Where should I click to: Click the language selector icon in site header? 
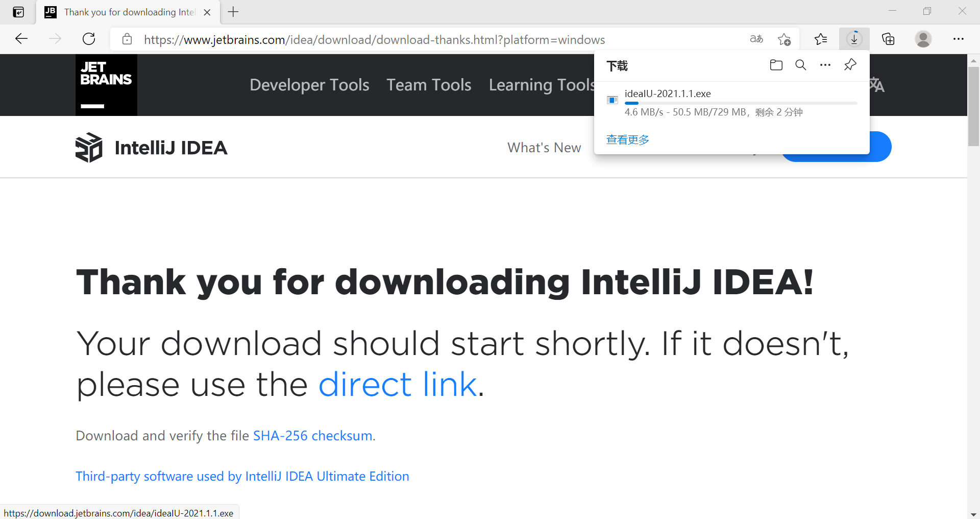click(x=877, y=85)
